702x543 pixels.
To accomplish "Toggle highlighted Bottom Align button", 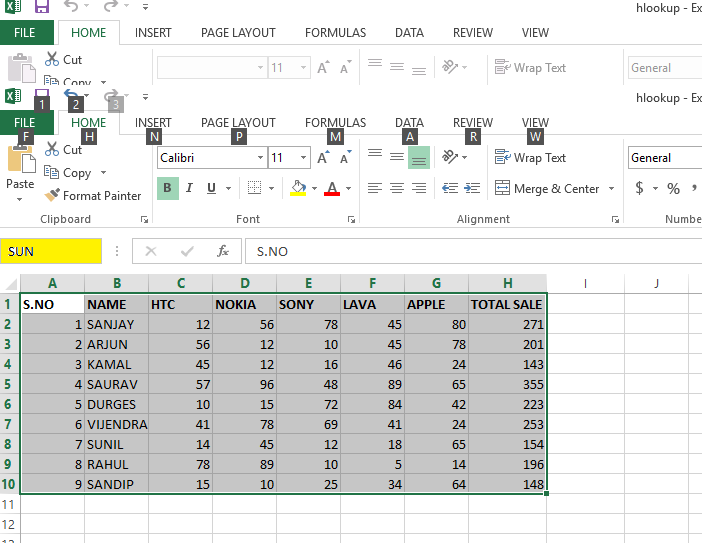I will coord(419,158).
